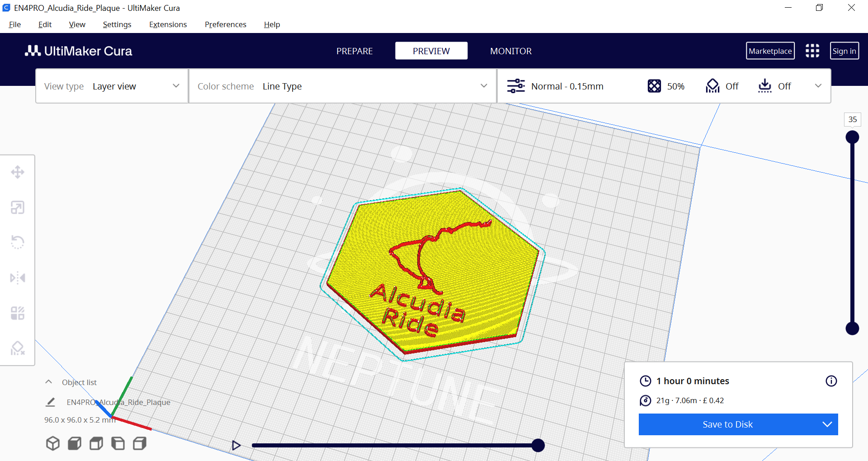Click the pencil rename icon for the model
This screenshot has width=868, height=461.
click(x=51, y=402)
